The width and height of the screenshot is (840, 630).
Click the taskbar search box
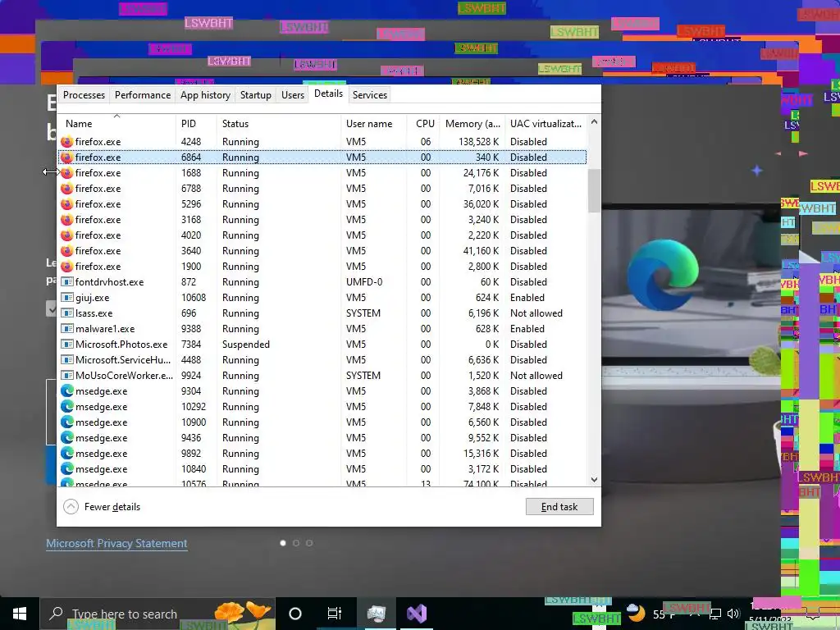pyautogui.click(x=157, y=614)
